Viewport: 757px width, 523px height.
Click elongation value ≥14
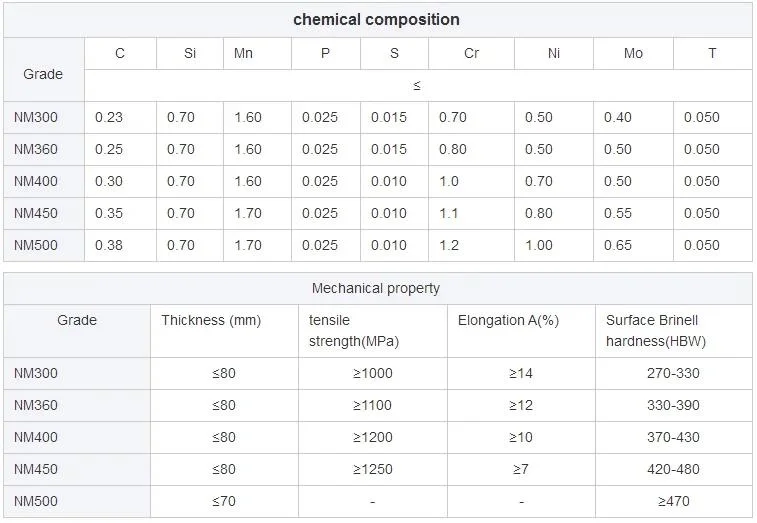point(521,373)
